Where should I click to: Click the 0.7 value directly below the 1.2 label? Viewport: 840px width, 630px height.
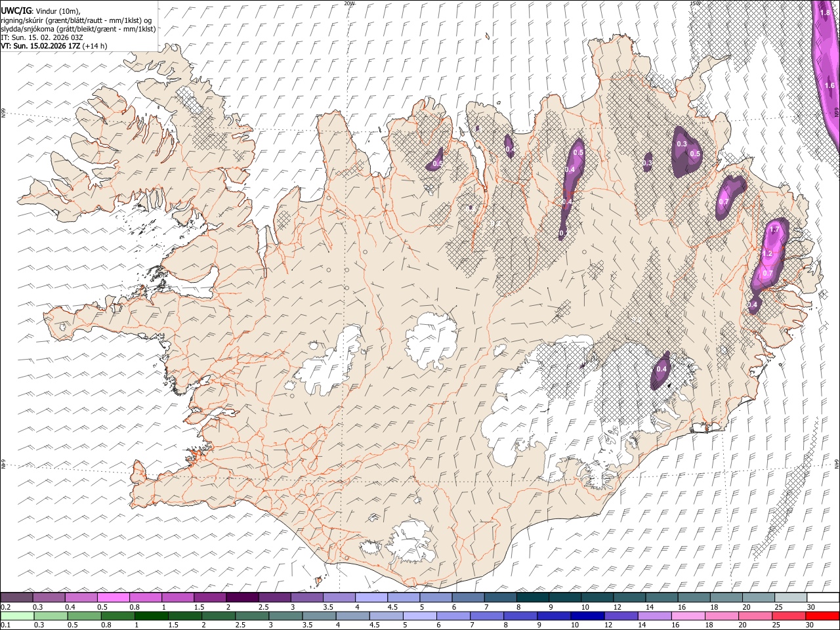click(768, 273)
